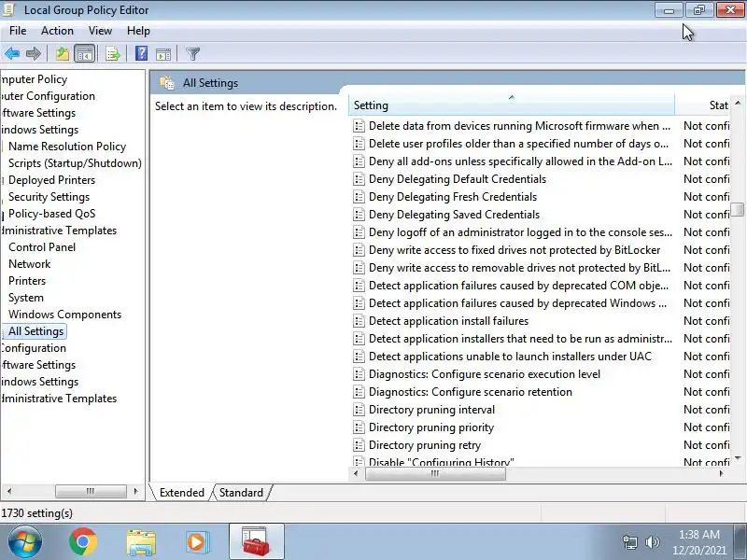Click the Back arrow toolbar icon
The width and height of the screenshot is (747, 560).
pyautogui.click(x=12, y=54)
